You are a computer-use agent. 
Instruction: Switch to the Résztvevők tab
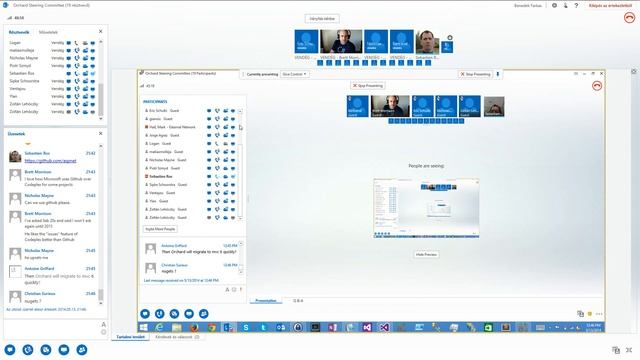(19, 32)
